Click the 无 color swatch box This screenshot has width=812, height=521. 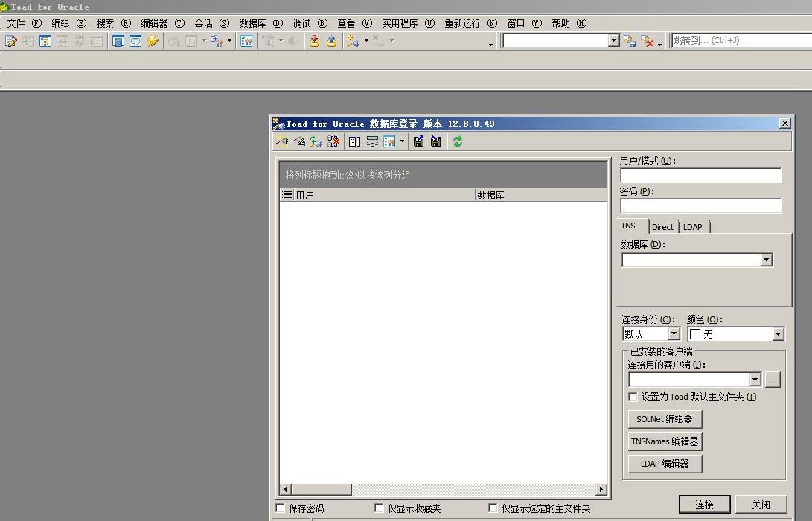(x=695, y=335)
